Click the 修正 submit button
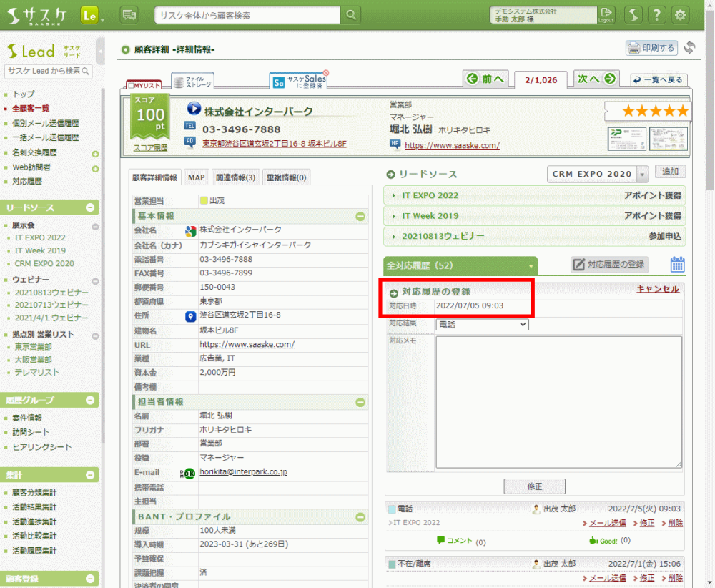Viewport: 715px width, 588px height. (534, 486)
